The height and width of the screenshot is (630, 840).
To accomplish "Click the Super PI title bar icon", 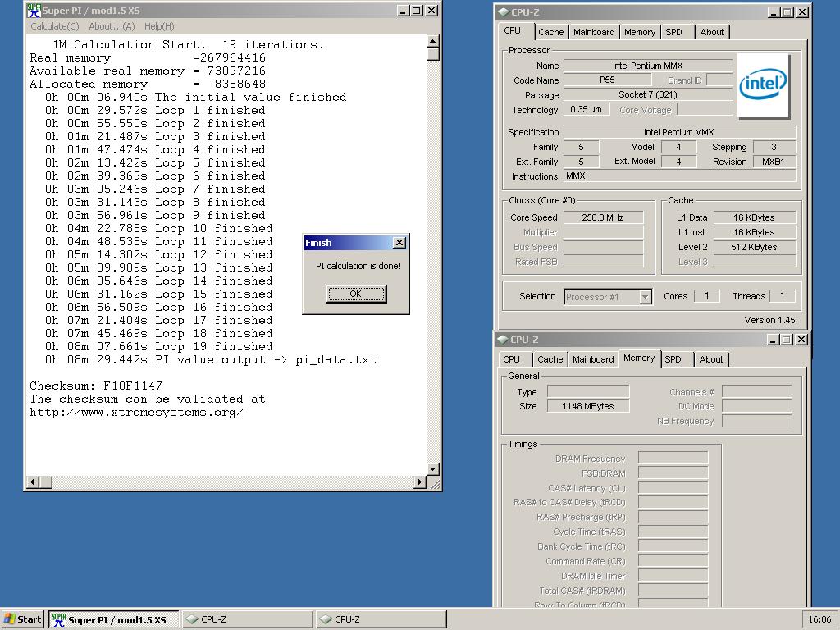I will 34,10.
